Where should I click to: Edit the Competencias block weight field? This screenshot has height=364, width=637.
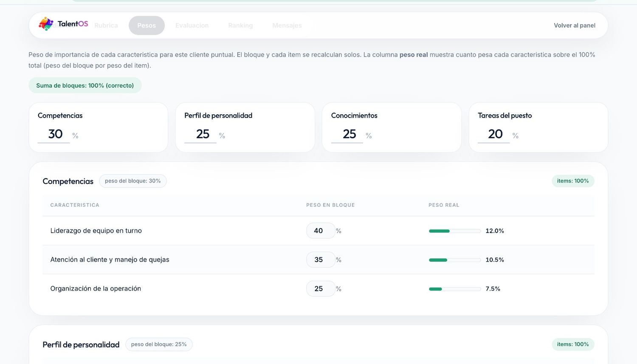pyautogui.click(x=54, y=134)
